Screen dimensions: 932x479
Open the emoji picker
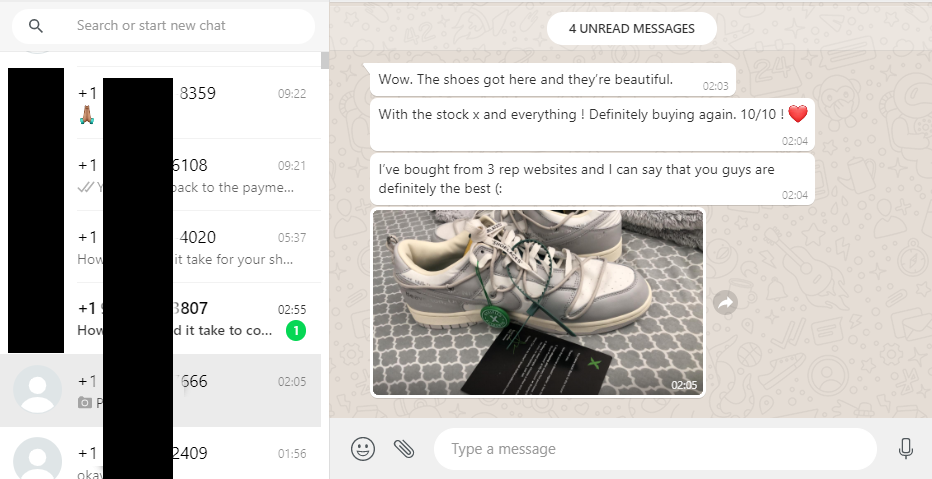tap(363, 449)
